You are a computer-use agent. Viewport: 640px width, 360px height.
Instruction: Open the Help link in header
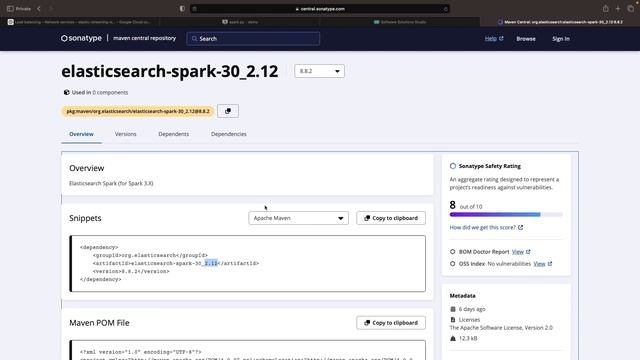point(491,38)
